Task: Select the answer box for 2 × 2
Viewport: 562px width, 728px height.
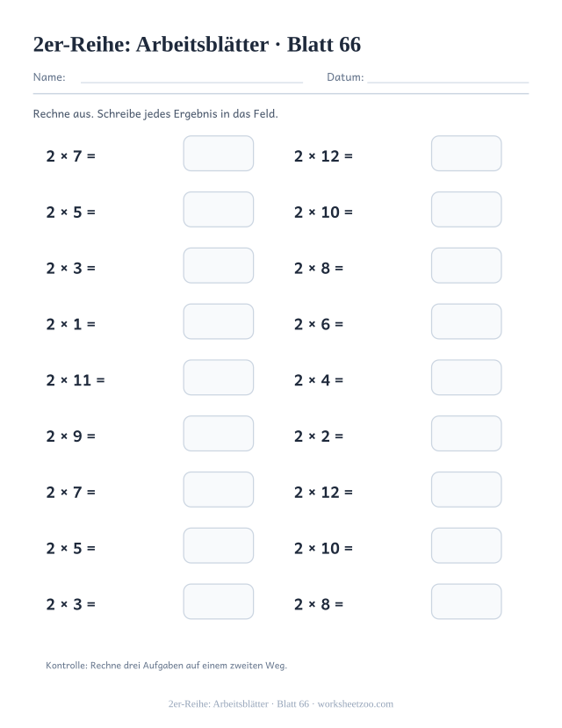Action: 466,434
